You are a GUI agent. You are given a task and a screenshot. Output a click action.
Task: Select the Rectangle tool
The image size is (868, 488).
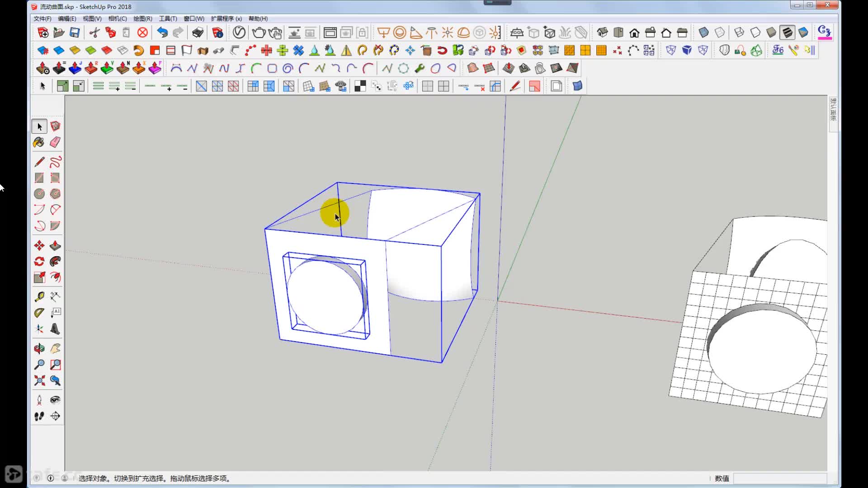click(39, 178)
